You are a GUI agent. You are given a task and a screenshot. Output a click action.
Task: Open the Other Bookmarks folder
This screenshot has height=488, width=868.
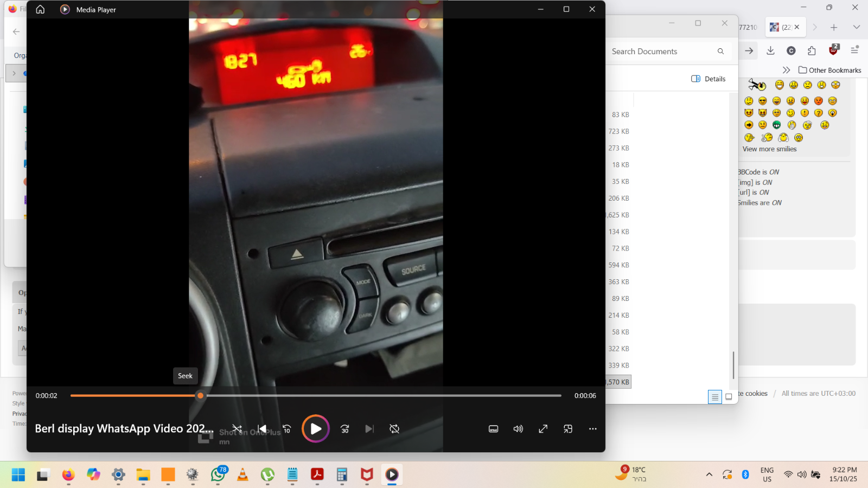(830, 70)
